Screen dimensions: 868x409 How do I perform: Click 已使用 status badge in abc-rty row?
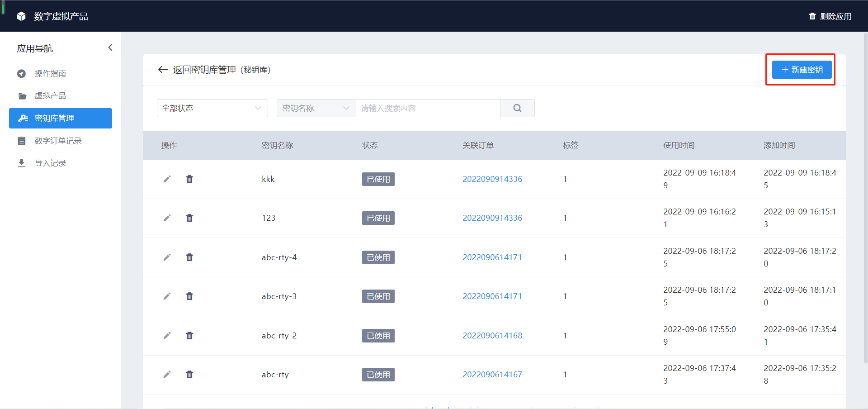[x=378, y=375]
